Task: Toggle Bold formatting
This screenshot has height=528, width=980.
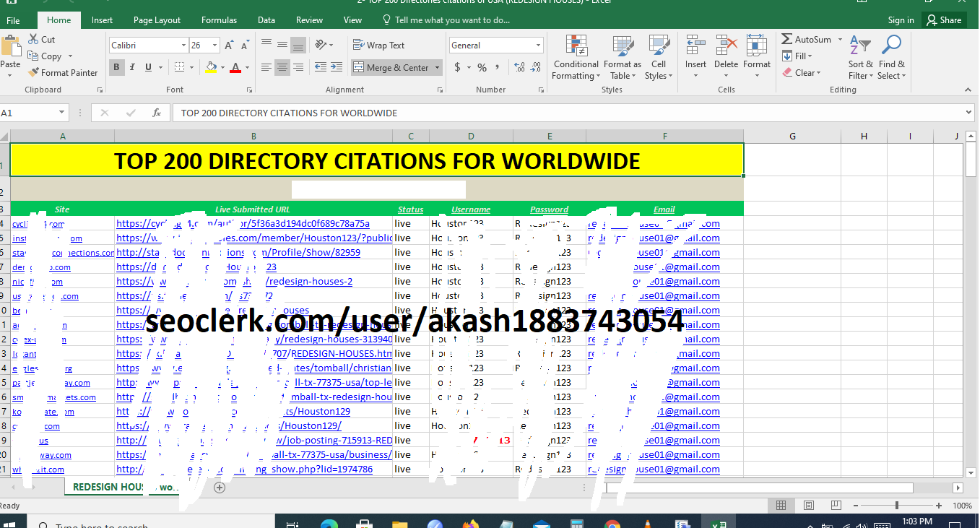Action: pyautogui.click(x=116, y=67)
